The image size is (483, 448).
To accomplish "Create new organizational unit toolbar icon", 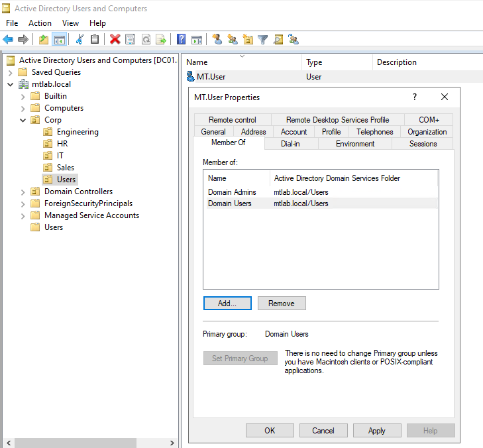I will (248, 40).
